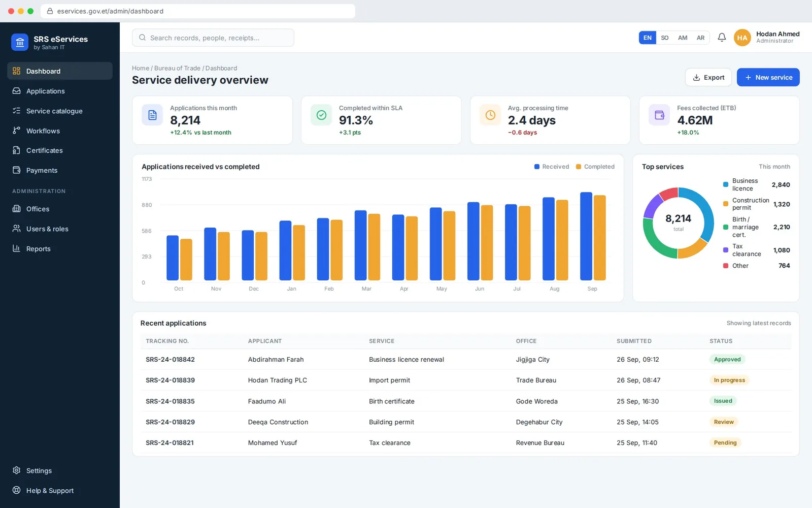This screenshot has width=812, height=508.
Task: Click the Settings gear icon
Action: (17, 470)
